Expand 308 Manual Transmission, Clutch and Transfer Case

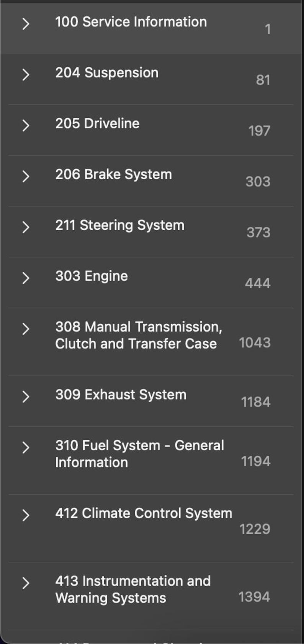click(x=26, y=329)
